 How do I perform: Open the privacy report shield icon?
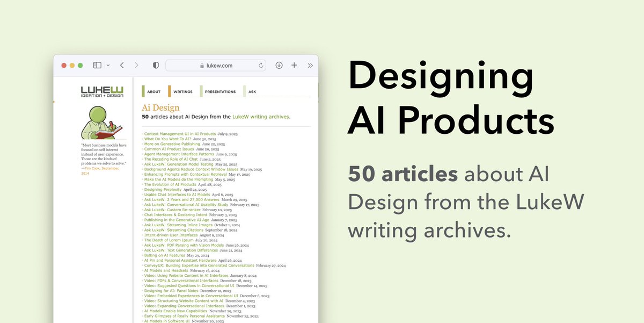tap(156, 65)
